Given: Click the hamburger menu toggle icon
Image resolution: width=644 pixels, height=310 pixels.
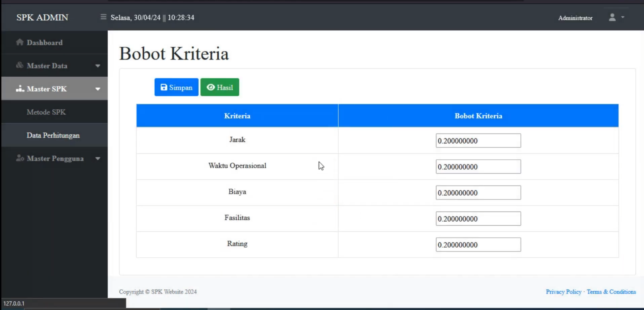Looking at the screenshot, I should click(103, 17).
